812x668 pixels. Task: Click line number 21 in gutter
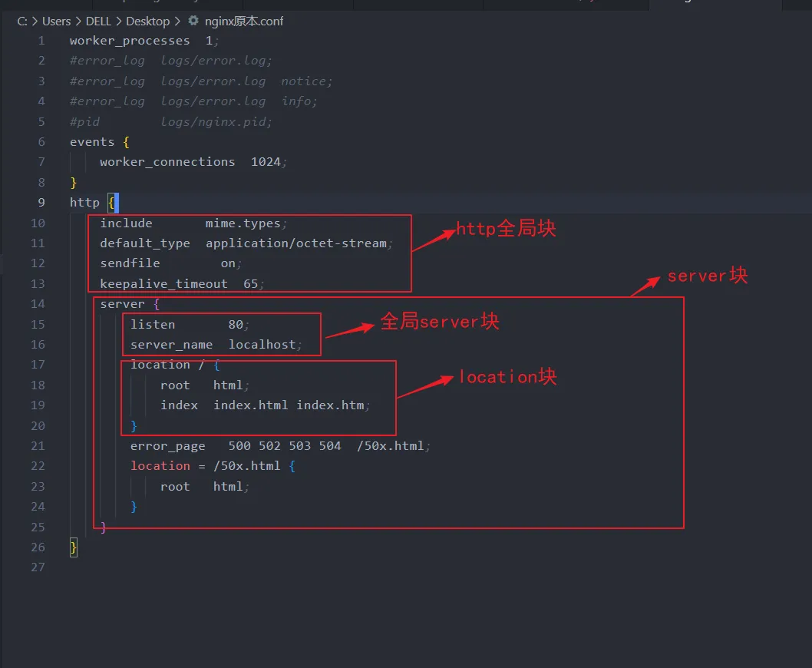38,446
